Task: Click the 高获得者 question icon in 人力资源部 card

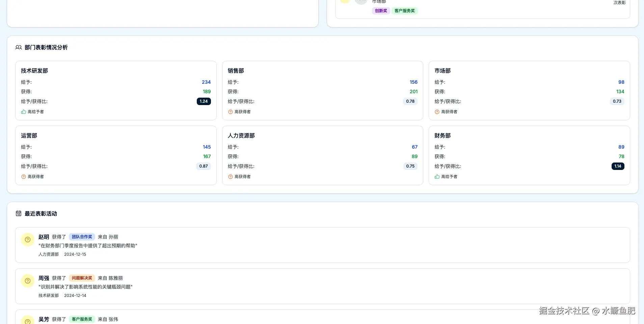Action: pyautogui.click(x=230, y=176)
